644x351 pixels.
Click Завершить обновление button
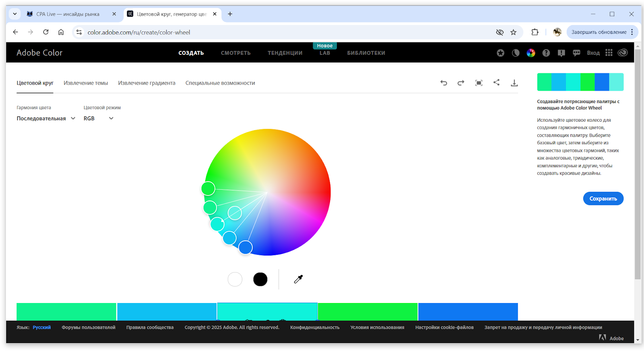pyautogui.click(x=599, y=32)
